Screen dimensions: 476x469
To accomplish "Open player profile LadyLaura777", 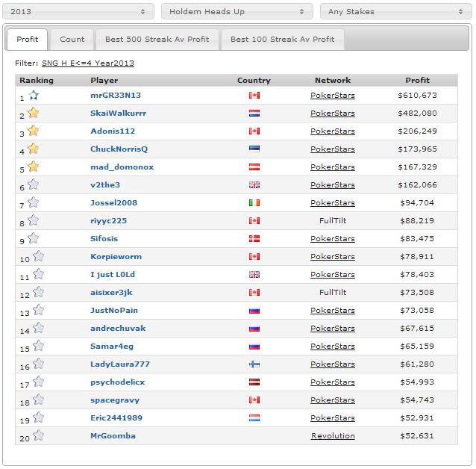I will point(120,364).
